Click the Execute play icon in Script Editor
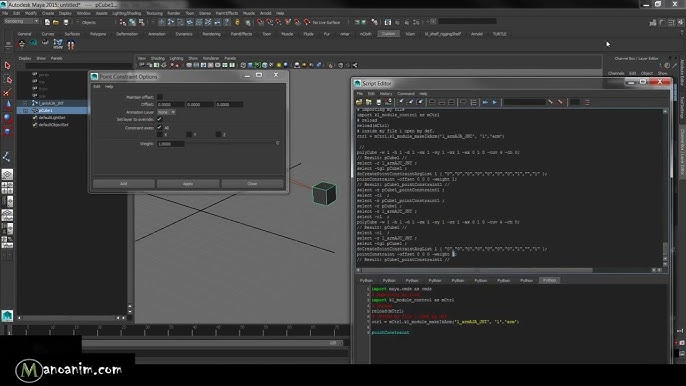The image size is (686, 386). pos(495,102)
